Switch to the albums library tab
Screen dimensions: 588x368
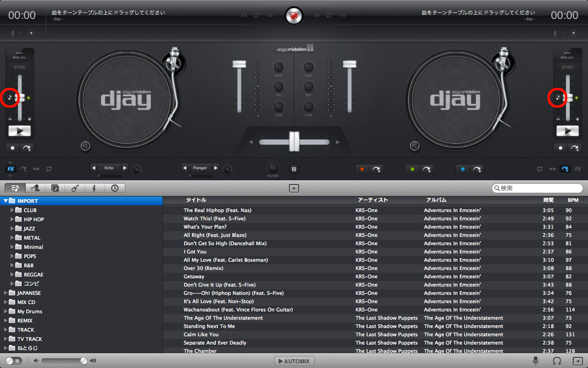pos(55,188)
